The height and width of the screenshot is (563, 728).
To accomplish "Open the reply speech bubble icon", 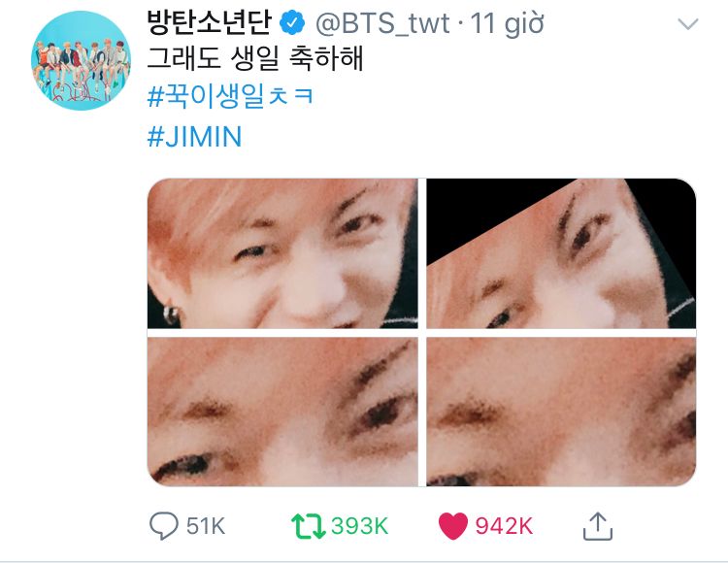I will click(x=164, y=526).
